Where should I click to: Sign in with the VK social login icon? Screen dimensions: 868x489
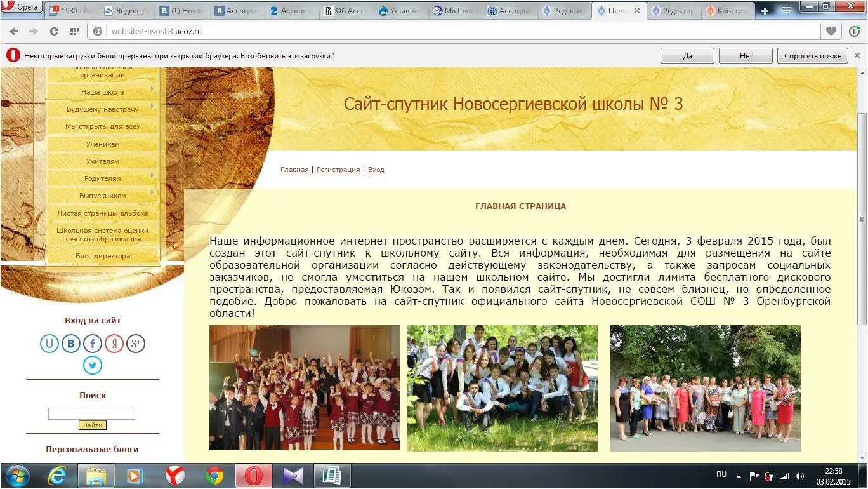[70, 344]
